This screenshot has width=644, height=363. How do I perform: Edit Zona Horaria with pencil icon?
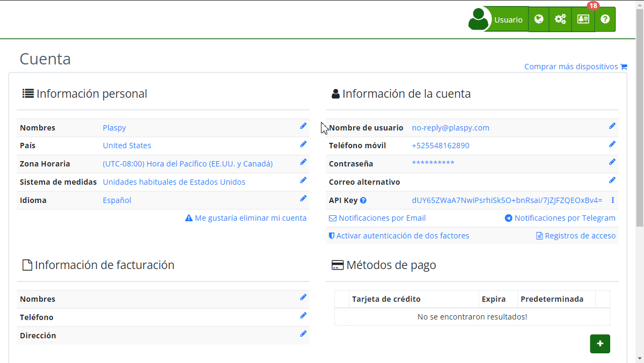[303, 162]
